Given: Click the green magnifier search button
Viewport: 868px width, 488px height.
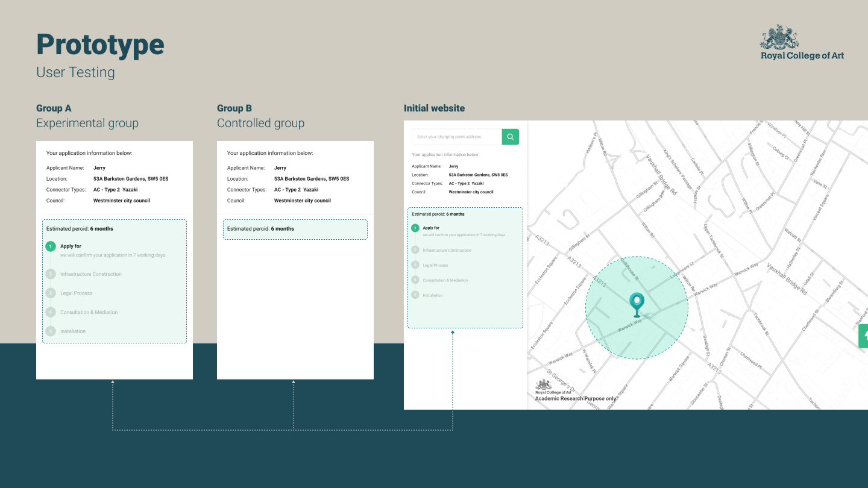Looking at the screenshot, I should coord(510,137).
